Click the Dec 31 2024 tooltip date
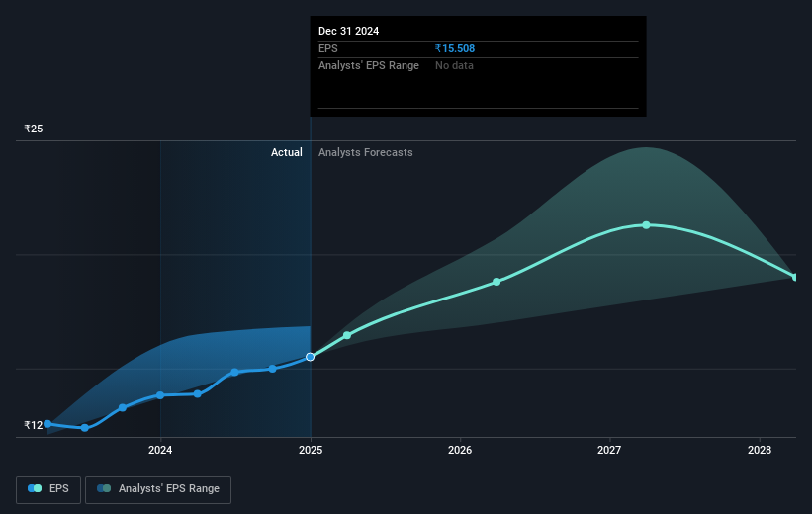Screen dimensions: 812x514 coord(348,31)
